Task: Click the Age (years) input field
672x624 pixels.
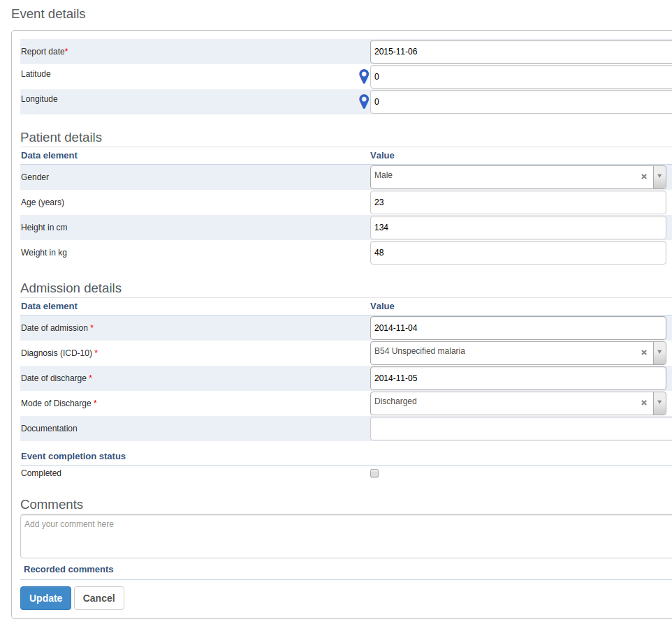Action: [x=518, y=202]
